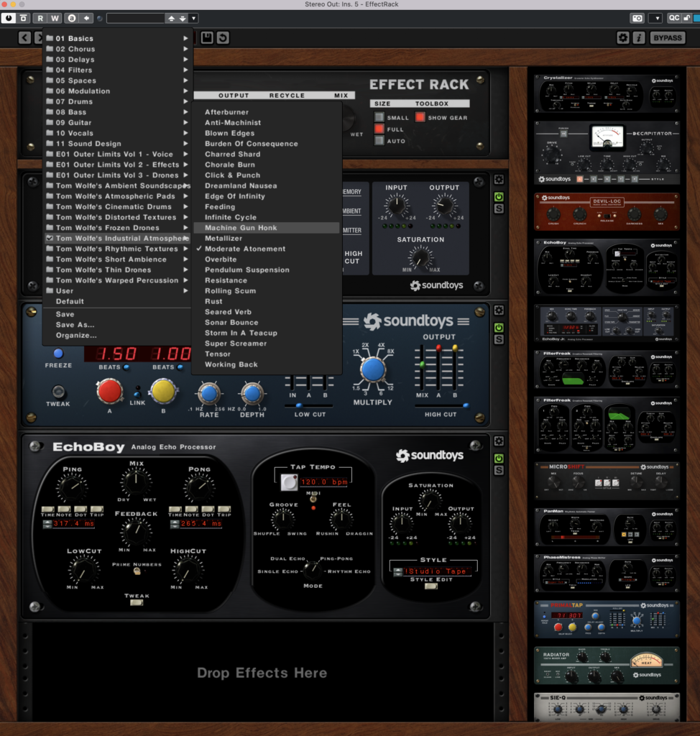Expand Tom Wolfe's Frozen Drones folder
The width and height of the screenshot is (700, 736).
(x=117, y=228)
